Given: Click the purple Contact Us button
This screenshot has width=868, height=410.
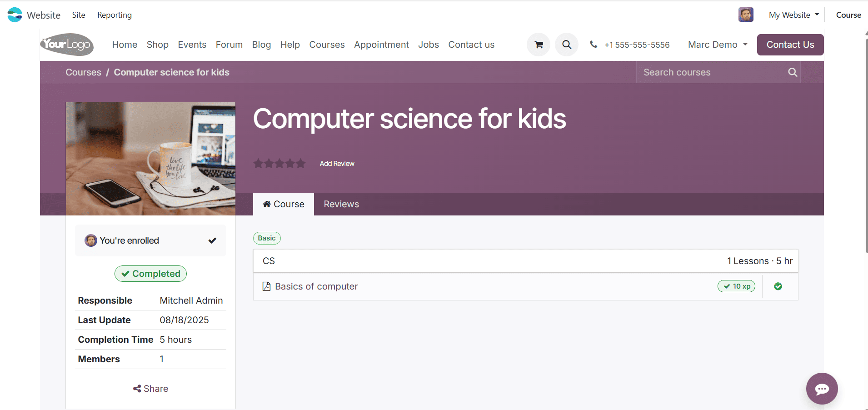Looking at the screenshot, I should (x=790, y=45).
